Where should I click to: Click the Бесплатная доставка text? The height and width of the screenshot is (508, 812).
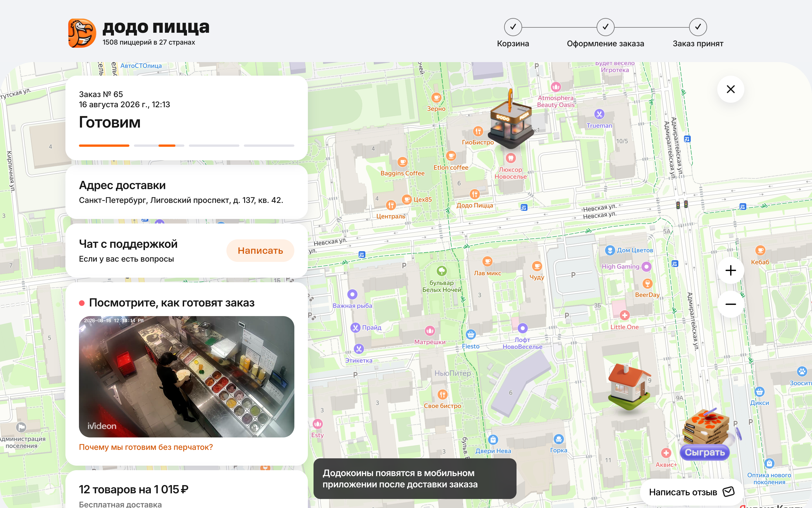click(120, 504)
